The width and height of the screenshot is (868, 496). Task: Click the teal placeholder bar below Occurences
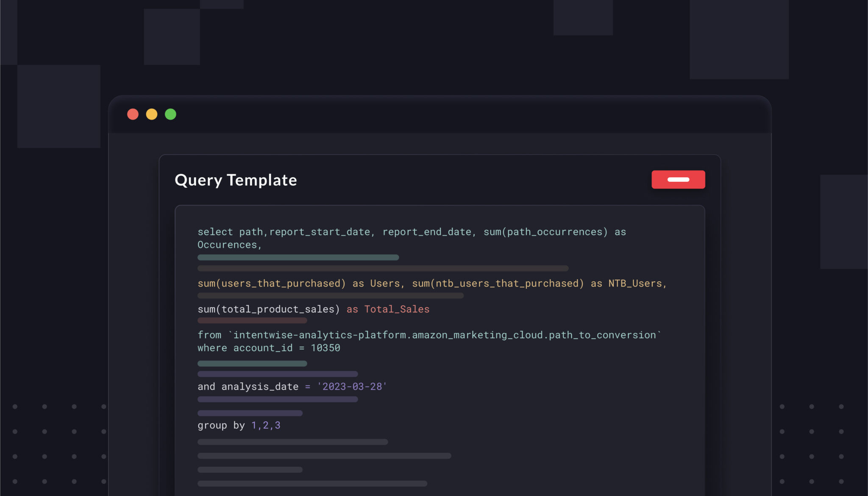point(298,257)
